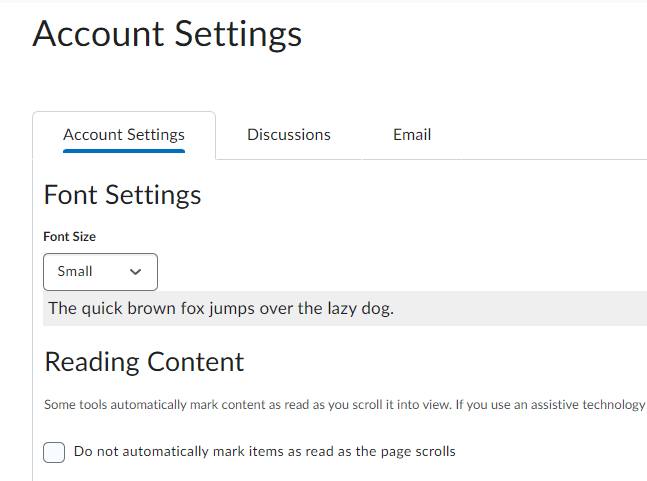
Task: Click the Reading Content section heading
Action: tap(144, 361)
